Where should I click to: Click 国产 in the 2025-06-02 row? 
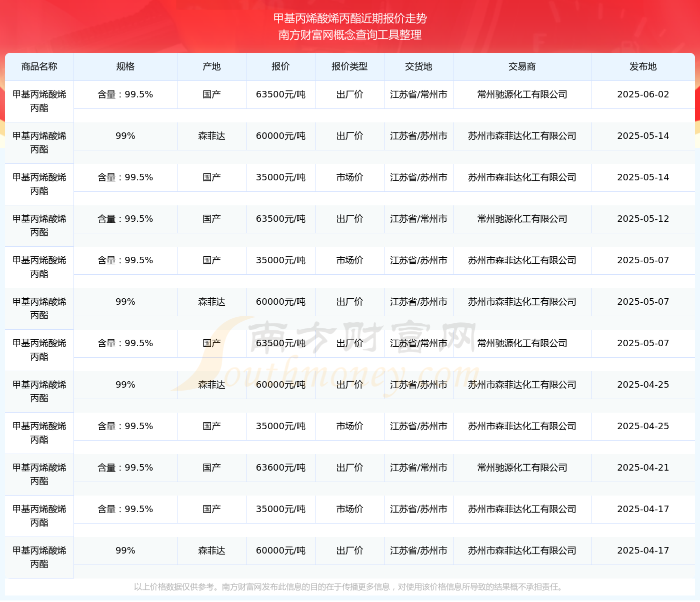tap(211, 94)
